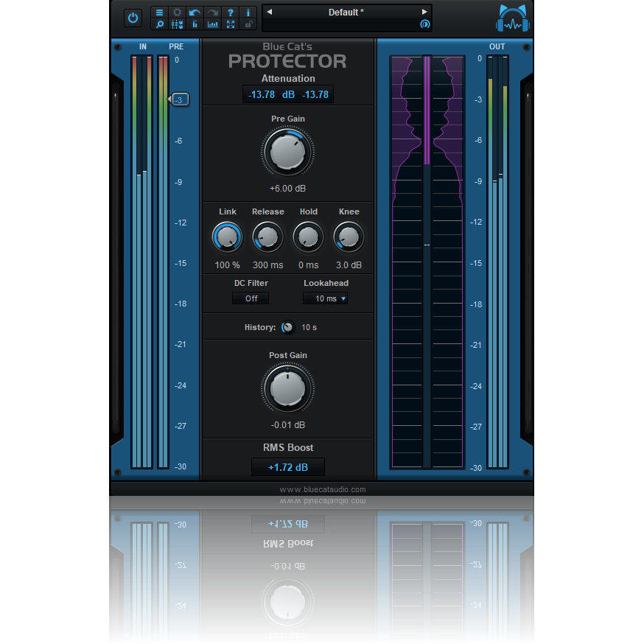Select the histogram display icon
The image size is (644, 644).
[x=212, y=24]
